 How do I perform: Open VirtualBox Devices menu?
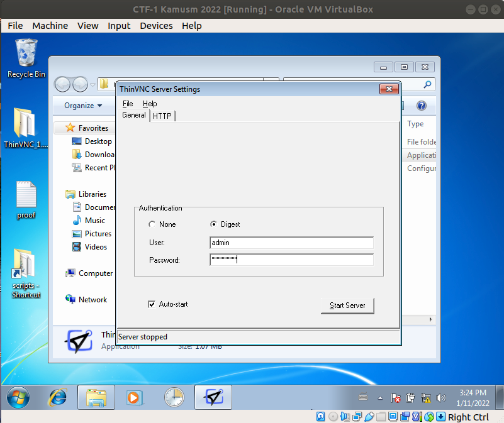pyautogui.click(x=156, y=26)
